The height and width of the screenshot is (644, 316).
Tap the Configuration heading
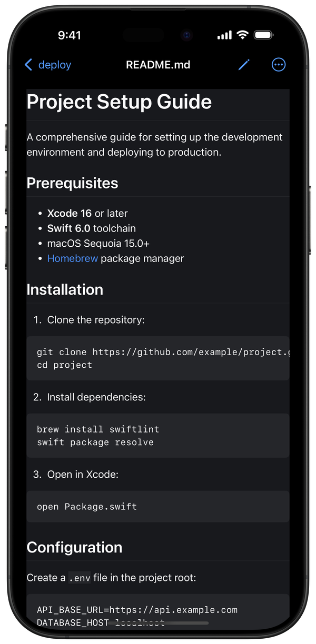74,547
